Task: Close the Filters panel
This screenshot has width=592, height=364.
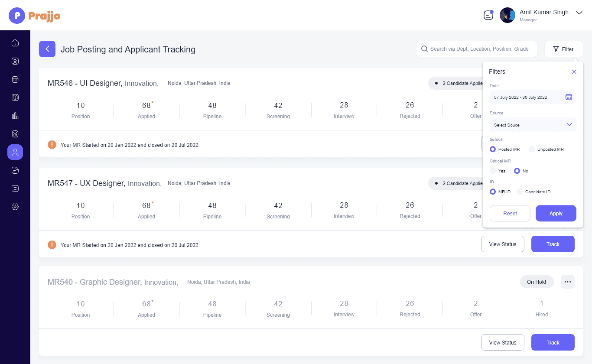Action: tap(574, 71)
